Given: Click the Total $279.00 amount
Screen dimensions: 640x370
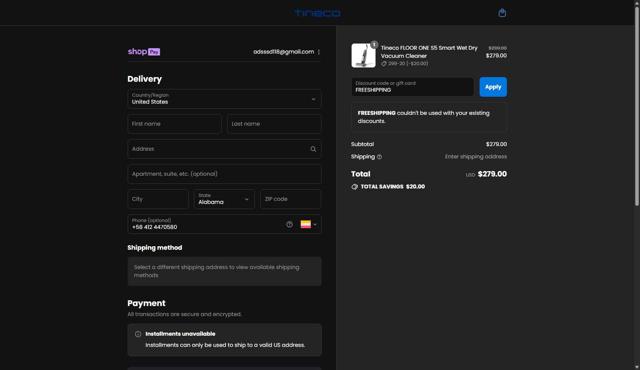Looking at the screenshot, I should click(492, 174).
